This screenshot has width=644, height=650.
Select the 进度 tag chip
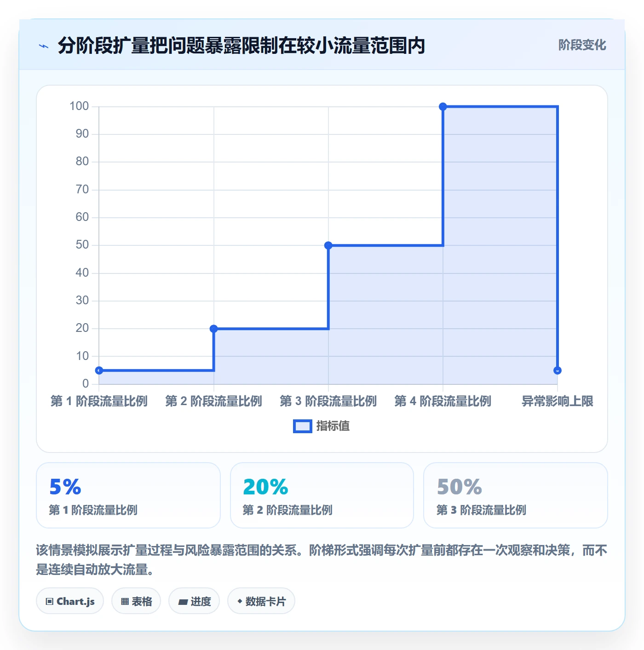pyautogui.click(x=194, y=601)
